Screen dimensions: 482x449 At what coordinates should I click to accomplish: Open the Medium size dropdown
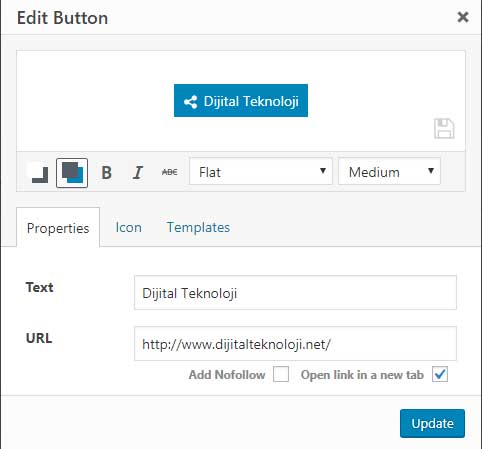click(x=389, y=171)
